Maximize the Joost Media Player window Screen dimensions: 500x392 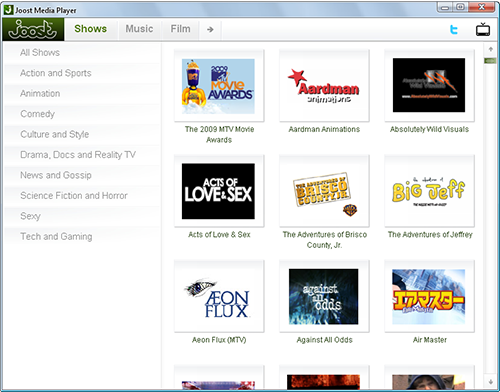(460, 7)
